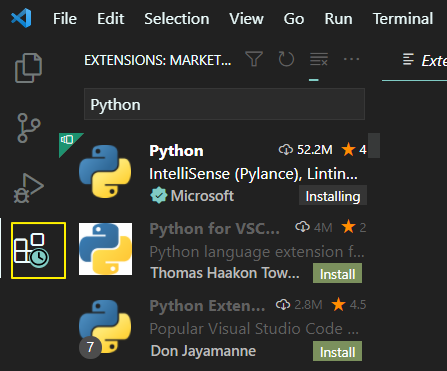The height and width of the screenshot is (371, 447).
Task: Click the Don Jayamanne publisher name
Action: coord(203,351)
